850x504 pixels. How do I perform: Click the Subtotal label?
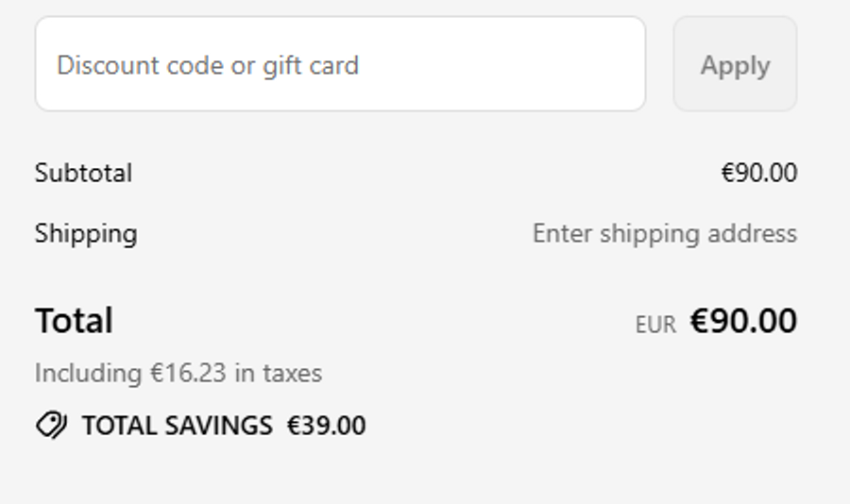[x=83, y=174]
